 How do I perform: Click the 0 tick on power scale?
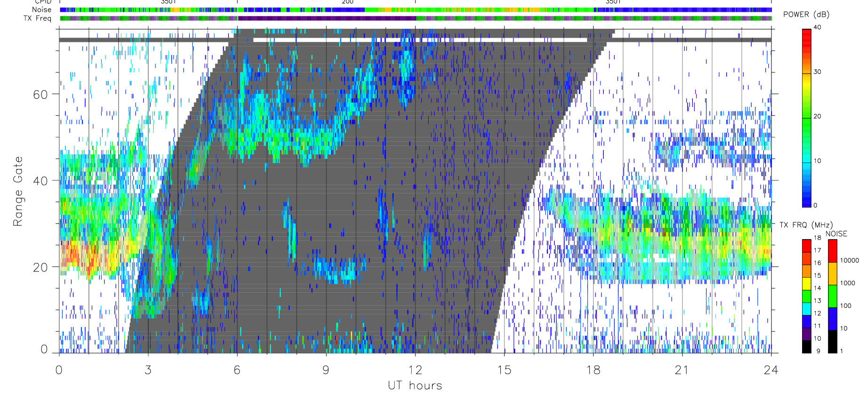[815, 205]
